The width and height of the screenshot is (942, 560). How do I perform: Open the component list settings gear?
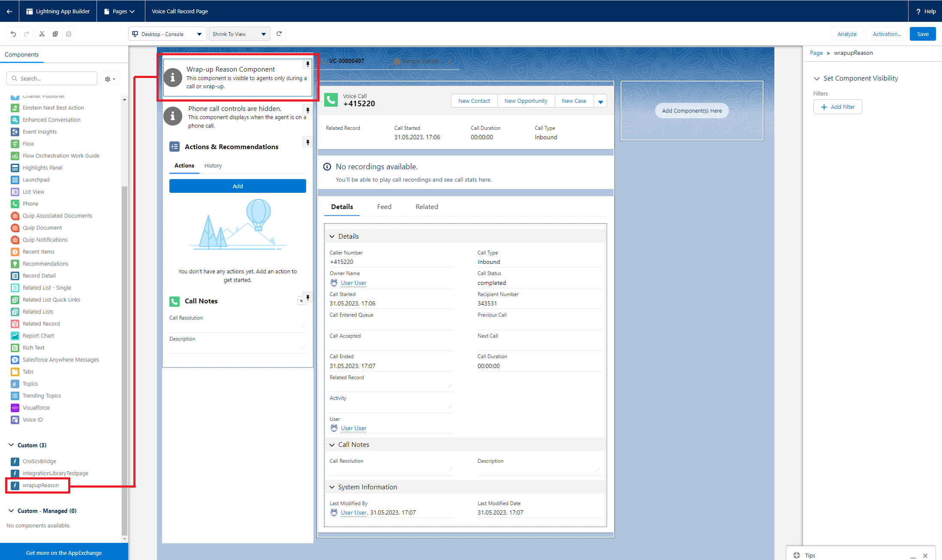[x=110, y=79]
